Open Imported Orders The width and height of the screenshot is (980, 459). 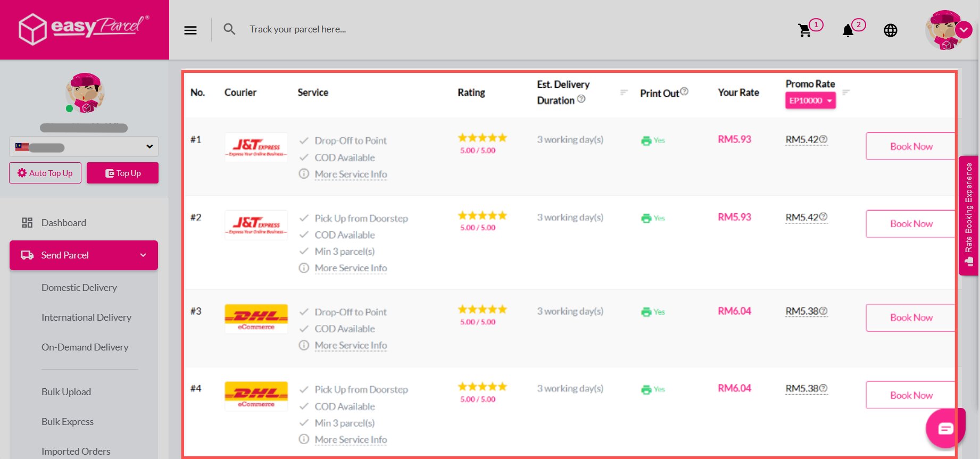point(76,452)
